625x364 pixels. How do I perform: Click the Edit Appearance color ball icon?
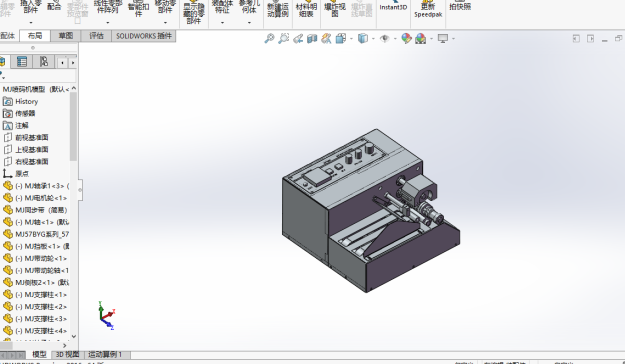[x=406, y=39]
